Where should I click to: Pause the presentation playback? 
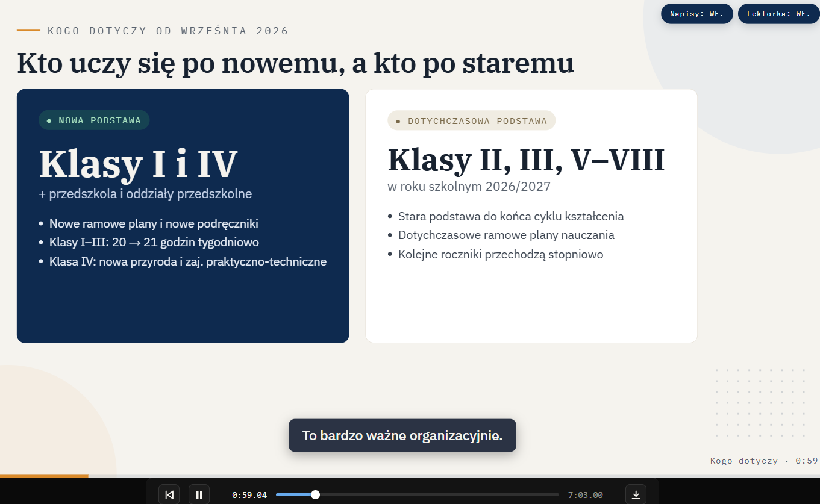click(x=199, y=494)
